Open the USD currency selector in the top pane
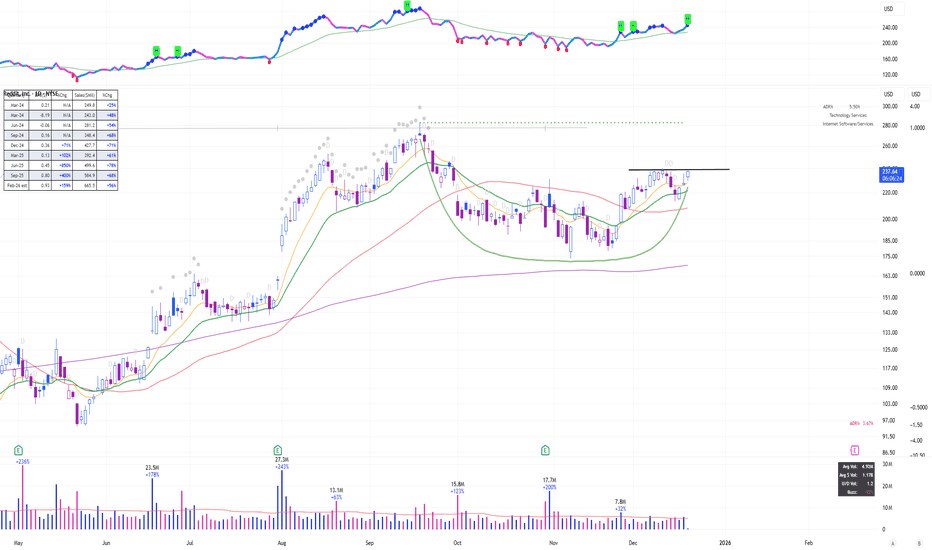The image size is (932, 550). (x=892, y=9)
